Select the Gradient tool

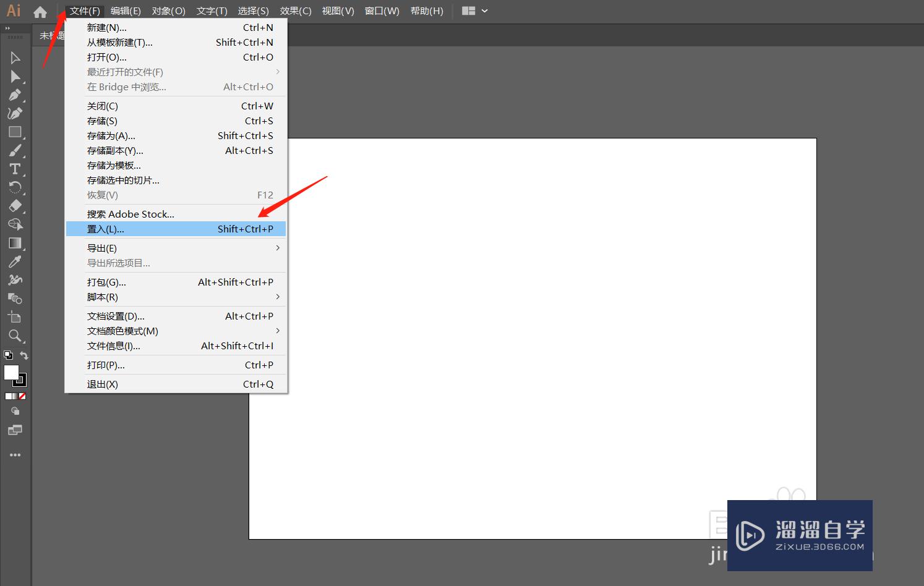(15, 244)
